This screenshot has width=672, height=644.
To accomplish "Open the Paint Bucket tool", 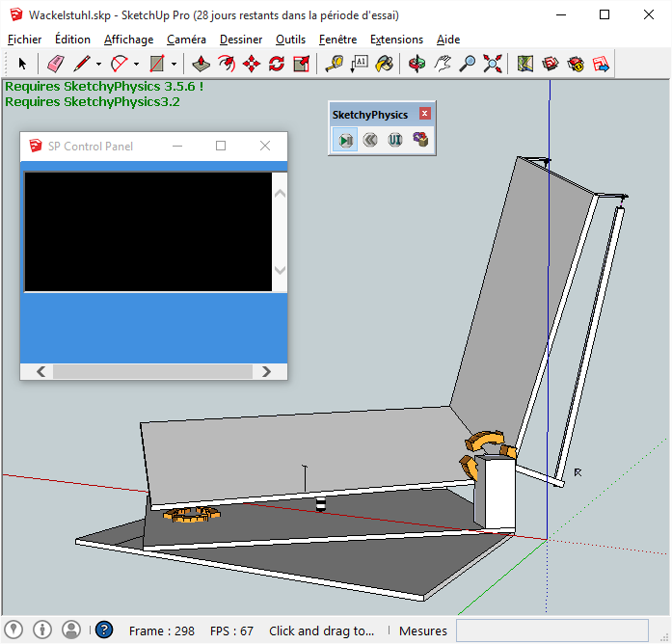I will (385, 64).
